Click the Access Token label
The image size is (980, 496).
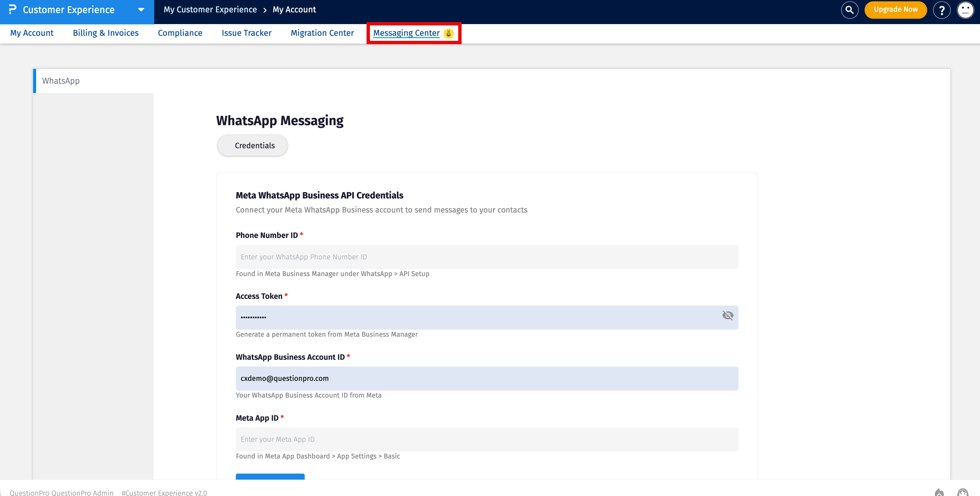[259, 296]
